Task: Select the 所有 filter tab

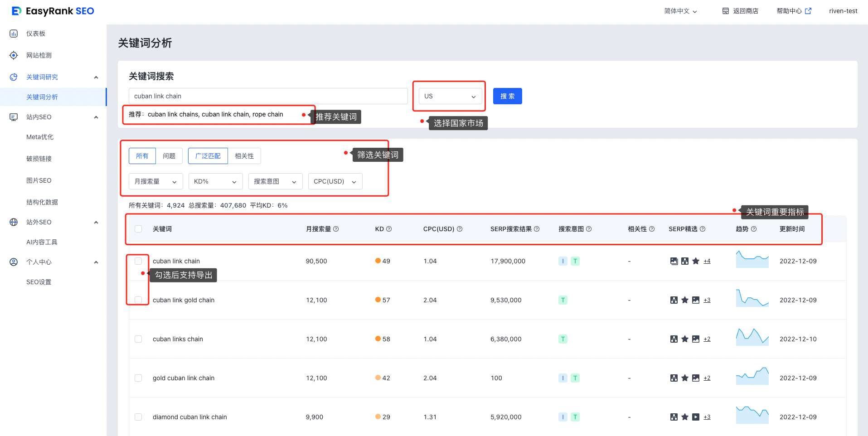Action: [142, 156]
